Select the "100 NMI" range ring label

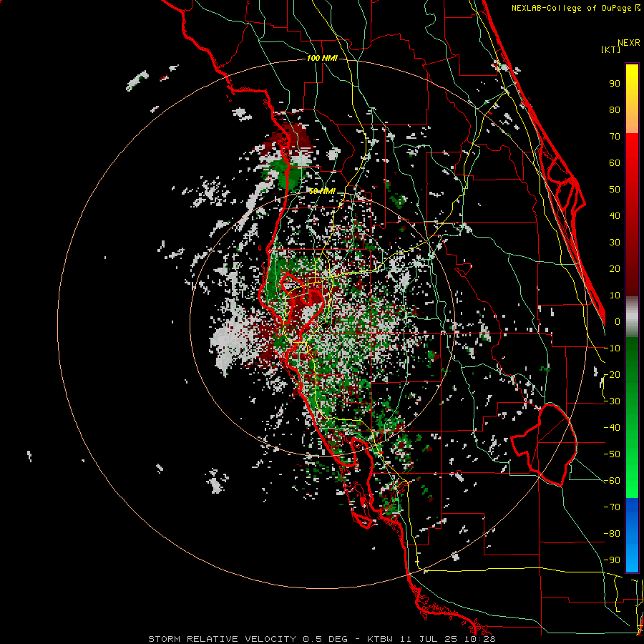[x=322, y=59]
